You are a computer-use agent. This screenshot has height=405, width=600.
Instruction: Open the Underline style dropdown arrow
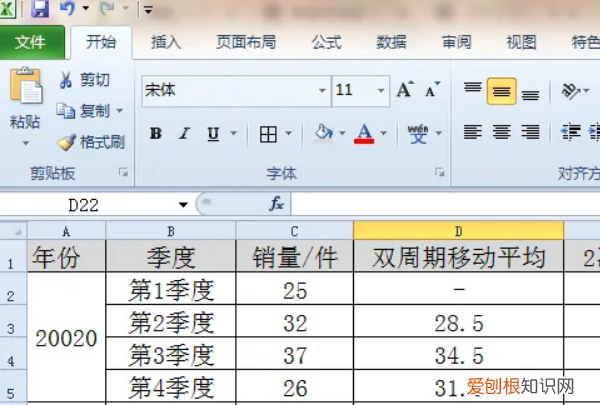point(233,134)
